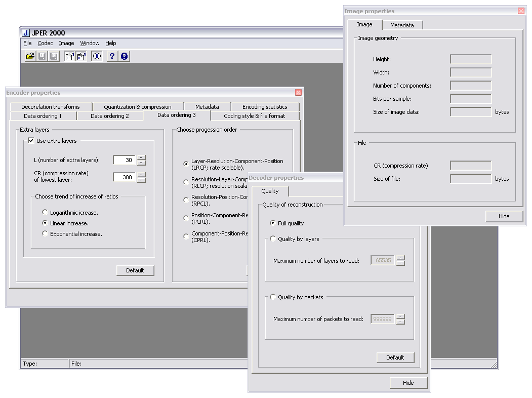Select the Data ordering 2 tab

(x=110, y=116)
